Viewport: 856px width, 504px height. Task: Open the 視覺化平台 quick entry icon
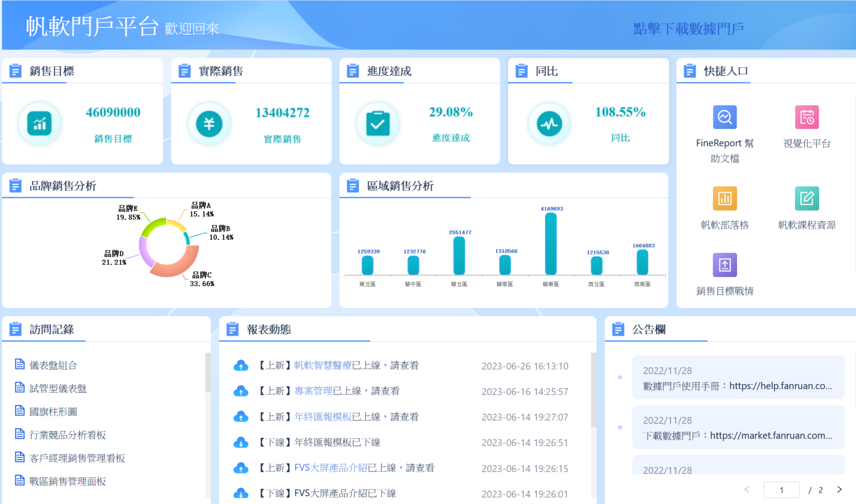pyautogui.click(x=806, y=117)
